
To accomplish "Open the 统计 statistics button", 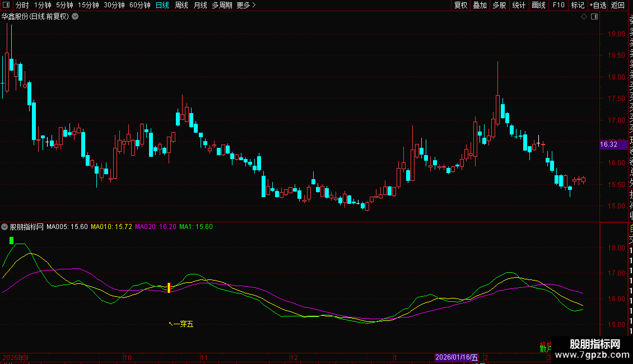I will tap(519, 5).
